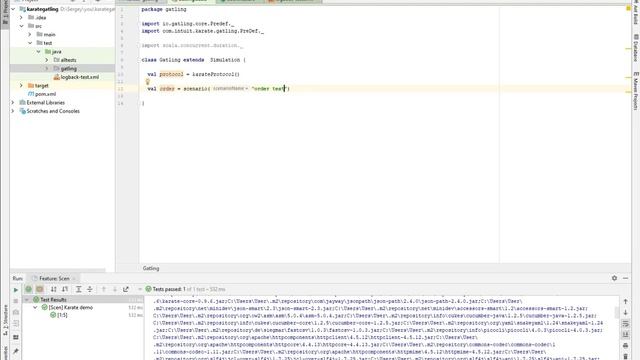Click the Gatling breadcrumb below the editor

(151, 268)
